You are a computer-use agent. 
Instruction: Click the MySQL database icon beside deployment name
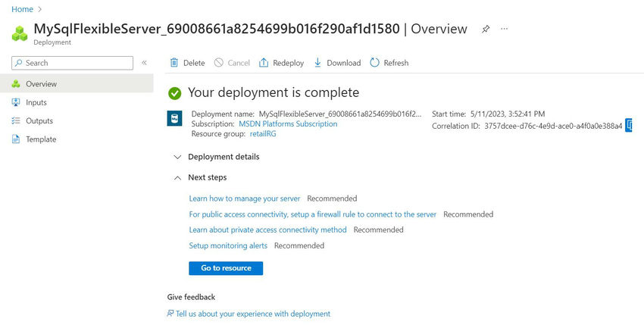click(174, 118)
